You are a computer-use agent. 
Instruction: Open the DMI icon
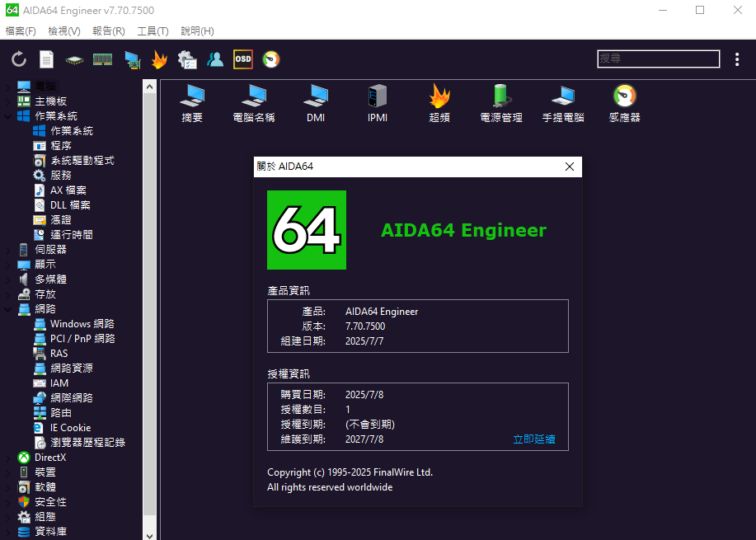(316, 103)
